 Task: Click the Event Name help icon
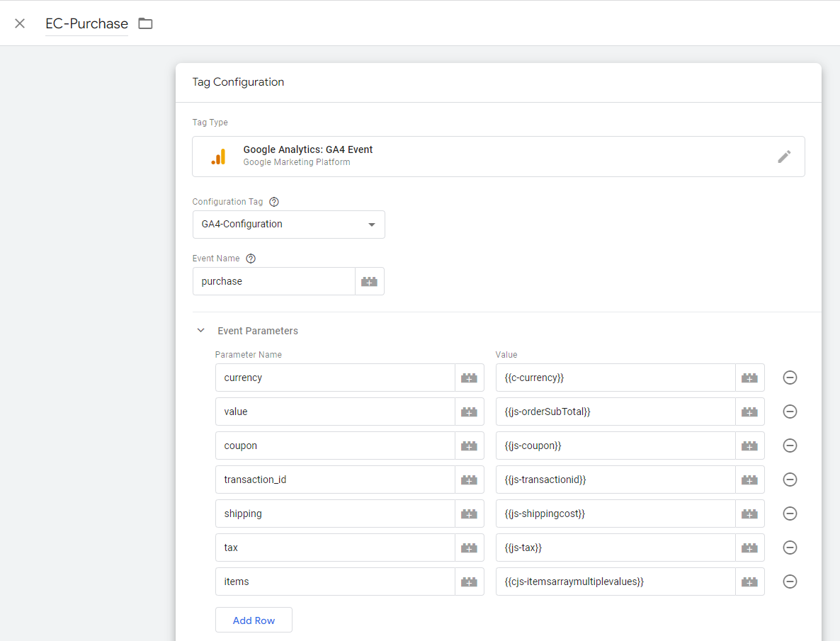[x=251, y=258]
